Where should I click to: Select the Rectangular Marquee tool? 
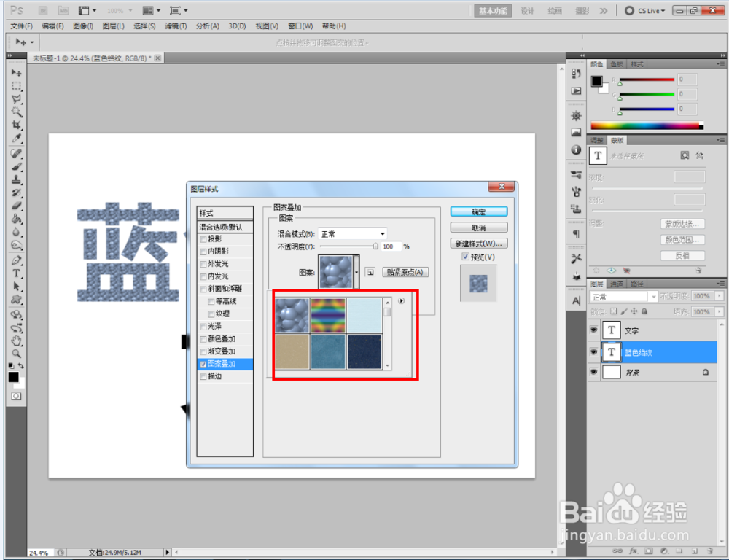[x=16, y=86]
